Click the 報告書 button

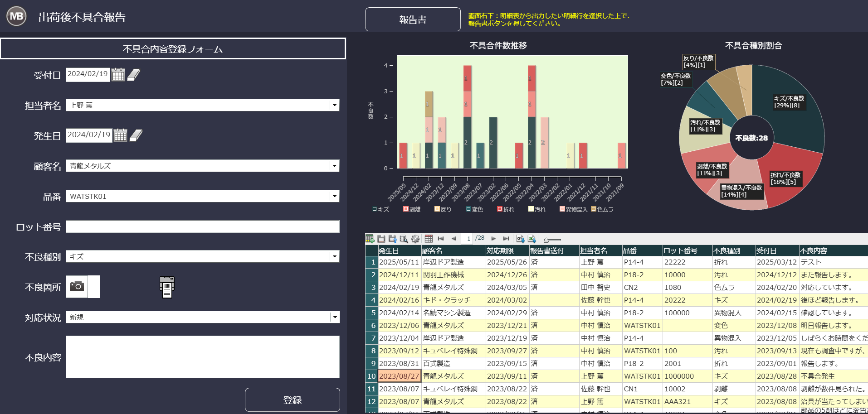pos(413,19)
